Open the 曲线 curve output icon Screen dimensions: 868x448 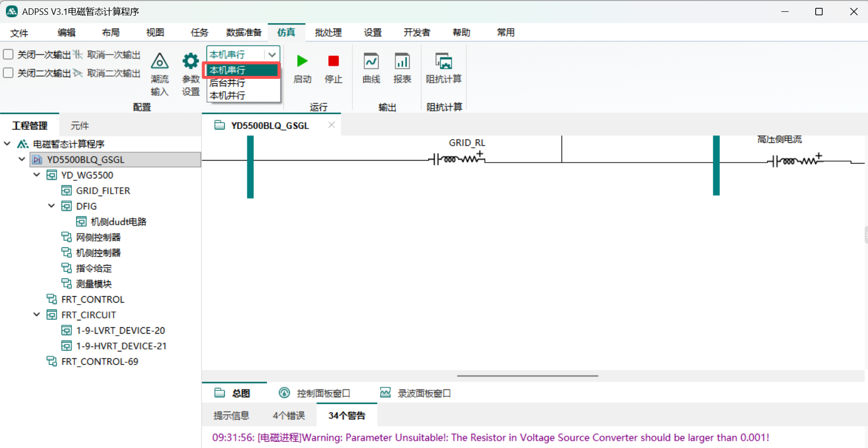point(371,62)
